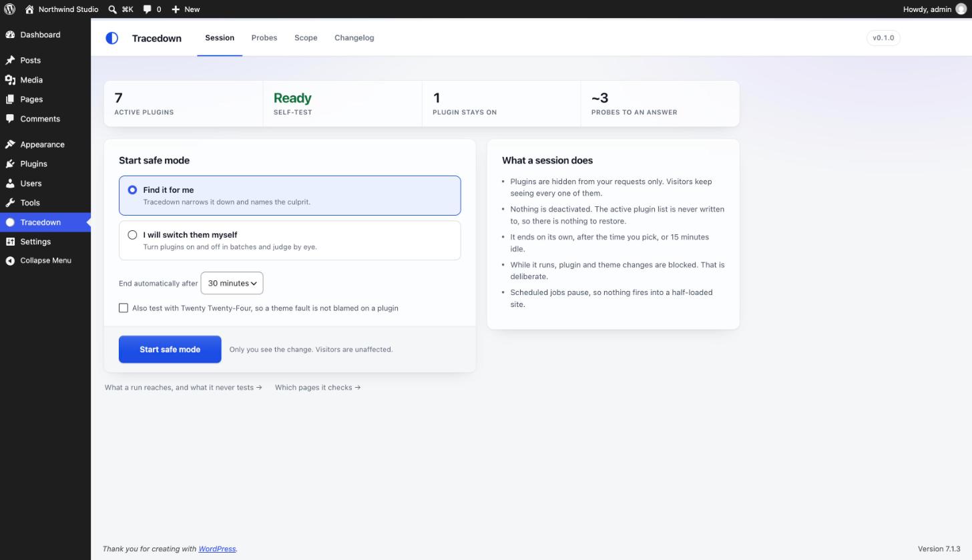Click the admin avatar icon
Screen dimensions: 972x560
point(961,9)
